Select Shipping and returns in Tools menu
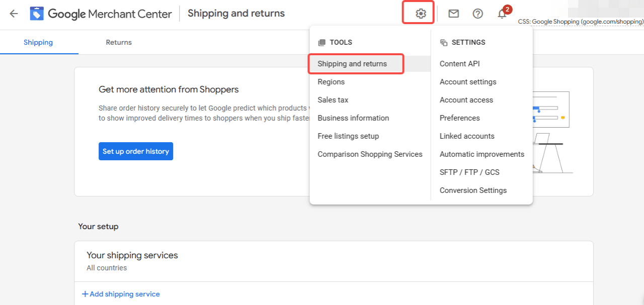Viewport: 644px width, 305px height. 370,64
